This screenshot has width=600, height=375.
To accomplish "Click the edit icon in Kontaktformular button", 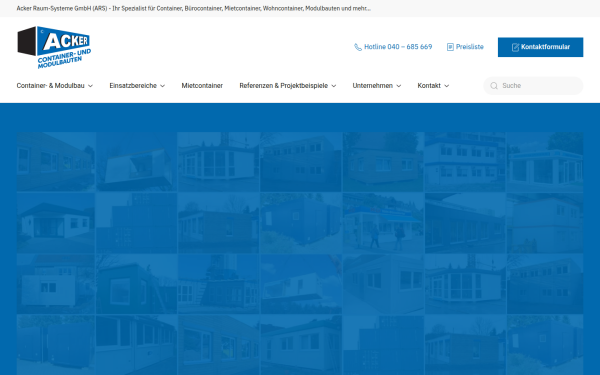I will [515, 47].
